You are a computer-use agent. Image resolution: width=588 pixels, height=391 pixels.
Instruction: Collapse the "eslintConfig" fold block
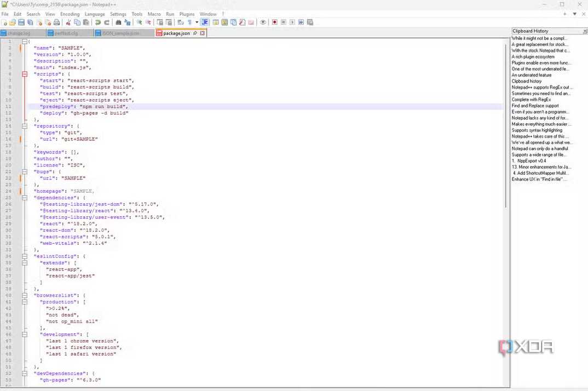tap(25, 256)
